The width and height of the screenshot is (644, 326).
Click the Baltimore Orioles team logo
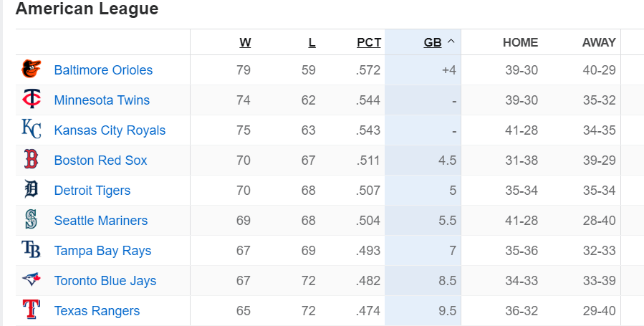pos(32,69)
